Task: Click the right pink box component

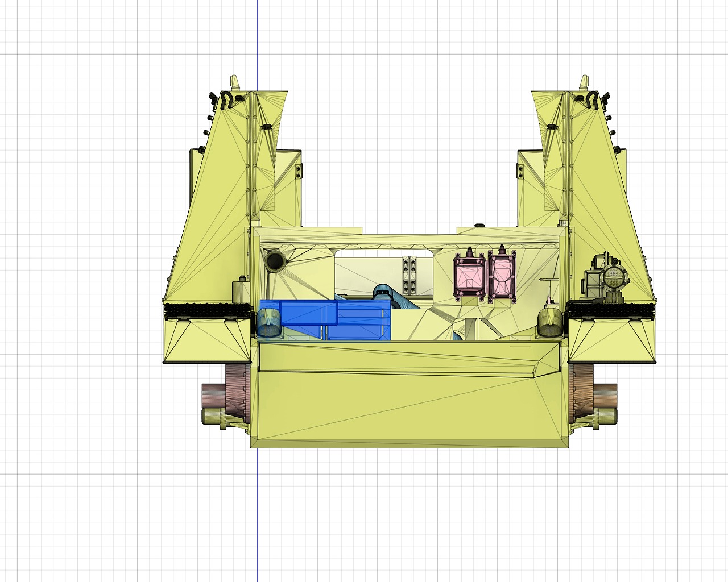Action: click(502, 276)
